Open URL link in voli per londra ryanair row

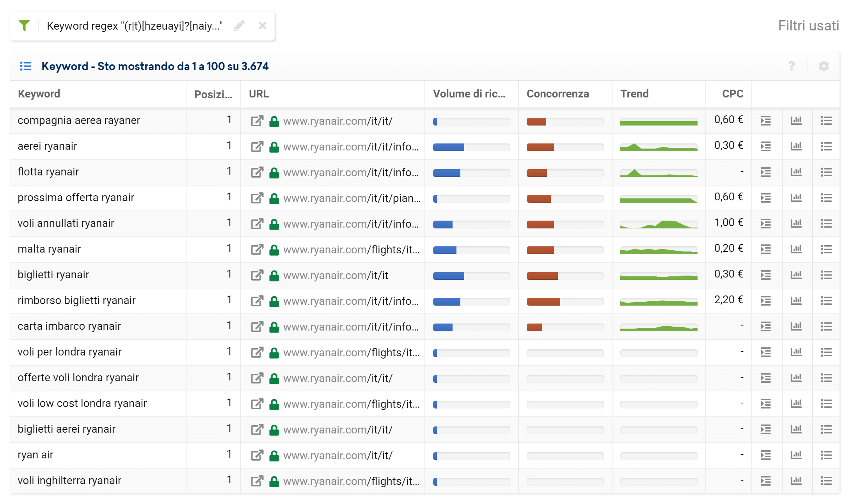point(351,353)
